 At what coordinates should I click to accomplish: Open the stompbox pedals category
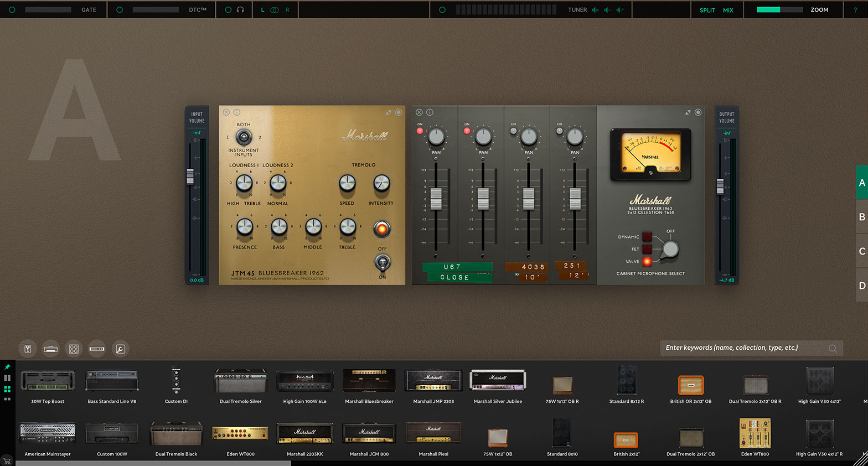28,349
